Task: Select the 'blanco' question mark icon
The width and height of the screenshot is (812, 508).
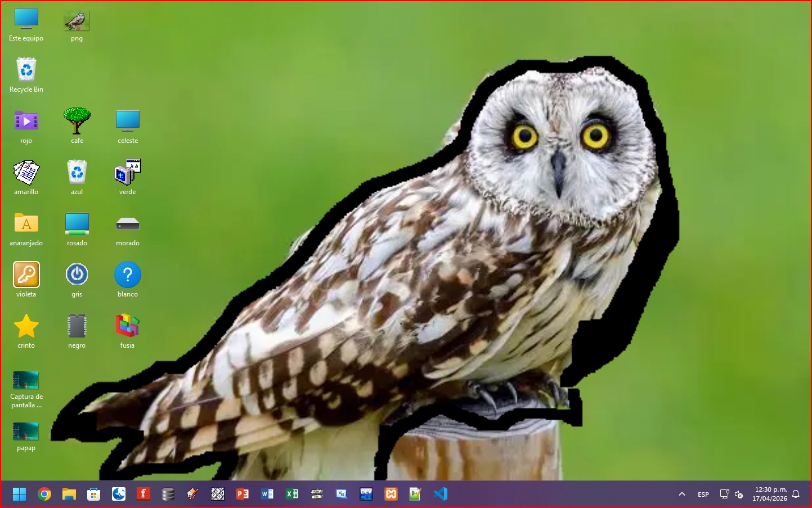Action: (128, 275)
